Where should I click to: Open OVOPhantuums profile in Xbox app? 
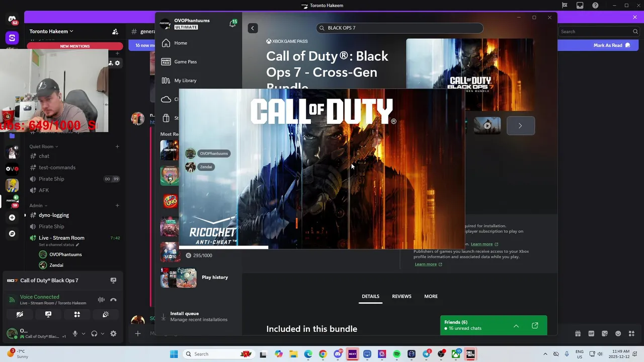click(185, 24)
